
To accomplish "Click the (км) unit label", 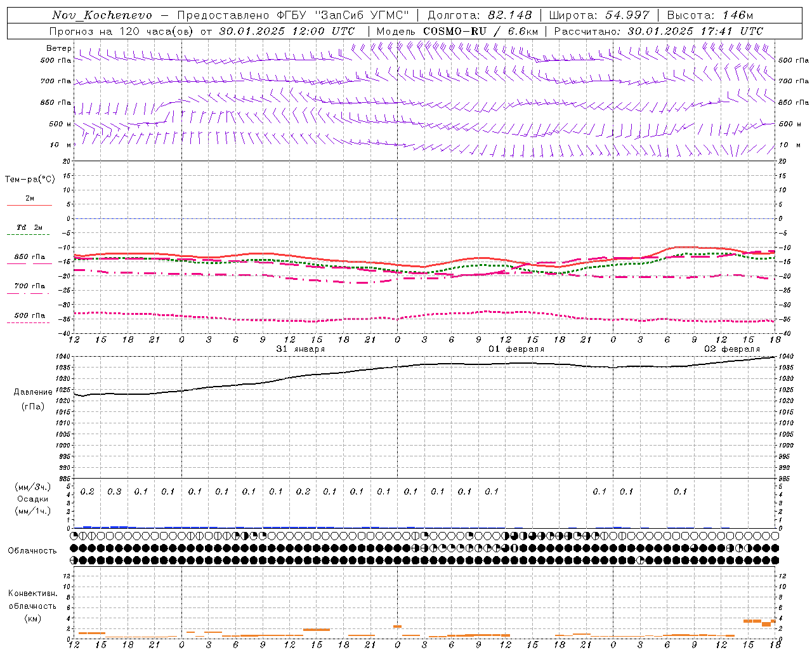I will 32,618.
